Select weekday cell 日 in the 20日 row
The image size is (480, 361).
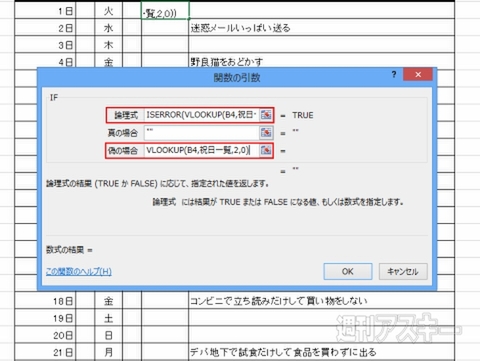[109, 335]
